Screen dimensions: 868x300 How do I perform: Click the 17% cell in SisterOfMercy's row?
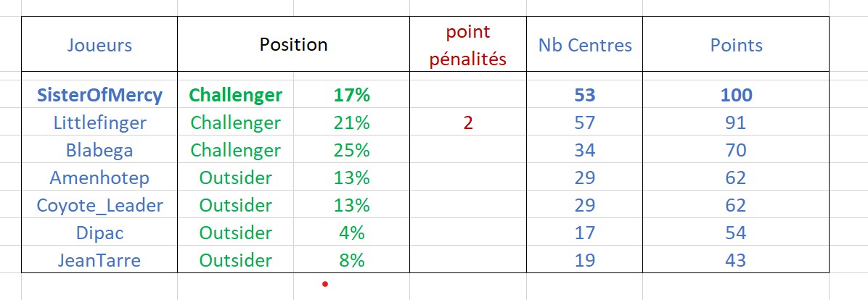pos(352,95)
